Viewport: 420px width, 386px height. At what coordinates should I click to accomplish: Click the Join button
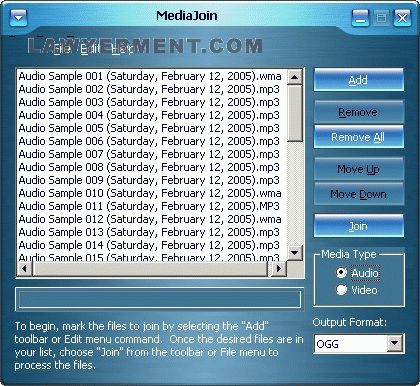coord(358,226)
